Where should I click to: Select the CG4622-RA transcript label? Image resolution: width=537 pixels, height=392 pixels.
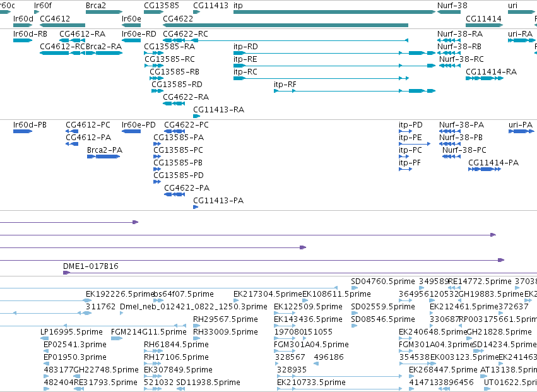tap(186, 97)
